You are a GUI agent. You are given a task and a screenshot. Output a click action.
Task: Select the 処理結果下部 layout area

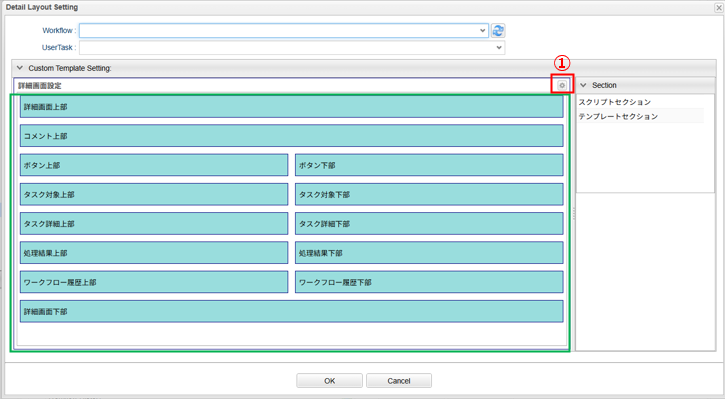[x=429, y=253]
